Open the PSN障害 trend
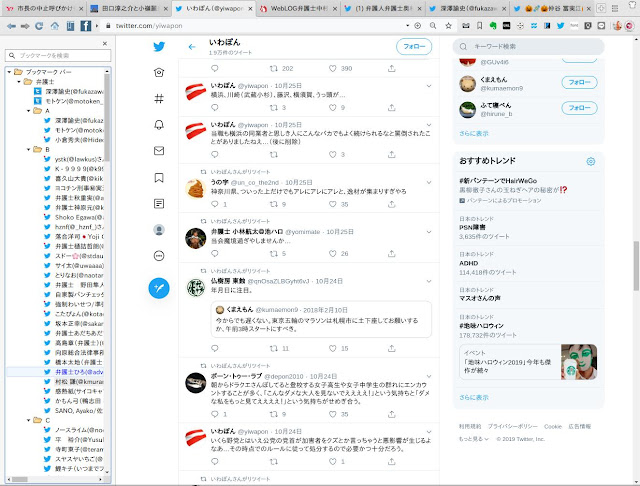Viewport: 640px width, 486px height. pyautogui.click(x=528, y=228)
